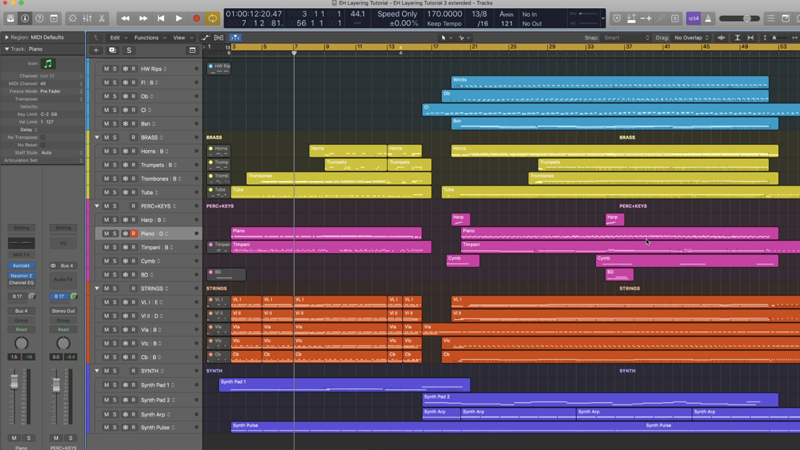Toggle Show Automation button
The height and width of the screenshot is (450, 800).
click(205, 38)
